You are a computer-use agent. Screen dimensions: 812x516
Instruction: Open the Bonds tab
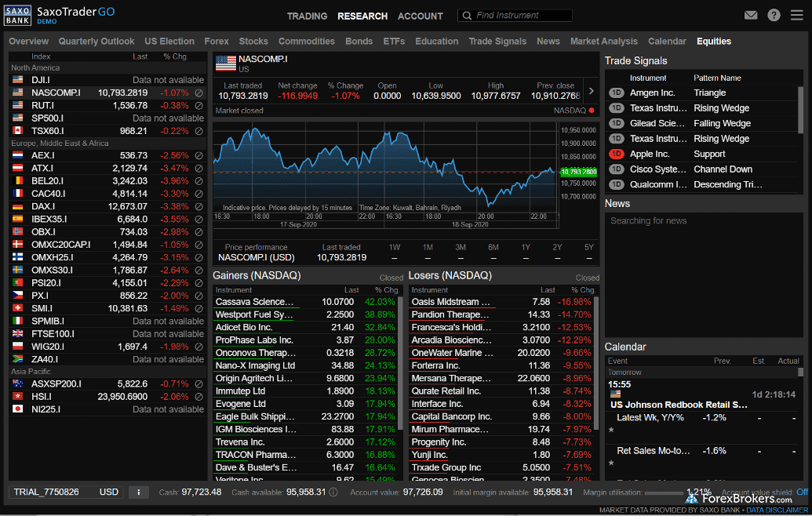click(x=359, y=42)
